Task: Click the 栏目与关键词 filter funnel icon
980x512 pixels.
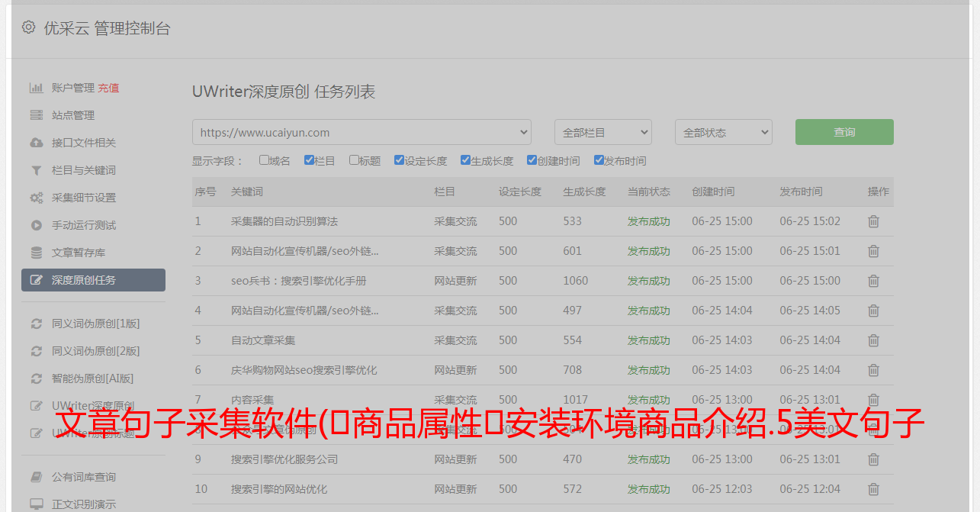Action: tap(36, 170)
